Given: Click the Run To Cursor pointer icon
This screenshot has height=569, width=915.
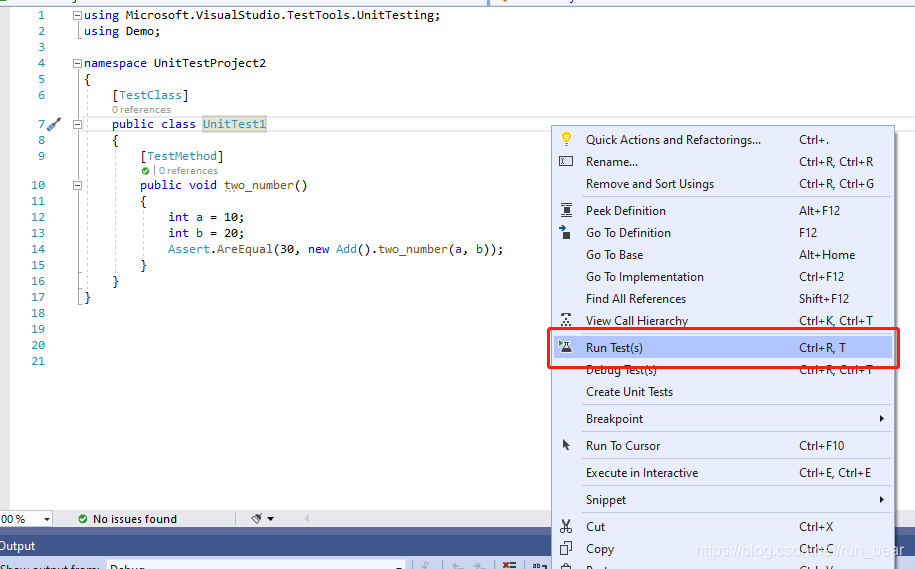Looking at the screenshot, I should point(566,445).
